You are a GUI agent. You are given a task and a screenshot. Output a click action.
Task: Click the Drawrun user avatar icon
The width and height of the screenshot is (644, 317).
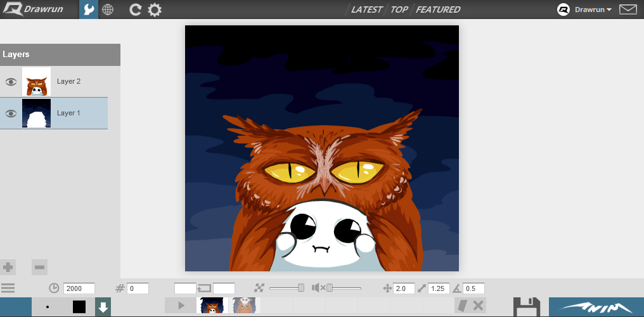(563, 10)
